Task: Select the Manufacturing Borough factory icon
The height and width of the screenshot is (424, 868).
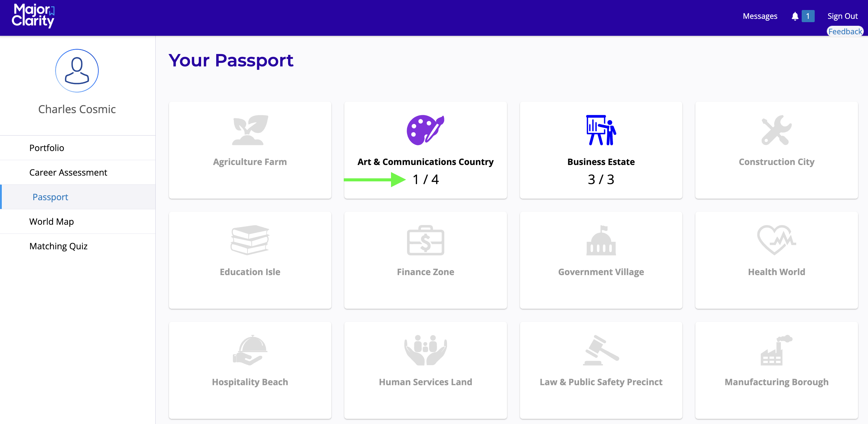Action: coord(776,350)
